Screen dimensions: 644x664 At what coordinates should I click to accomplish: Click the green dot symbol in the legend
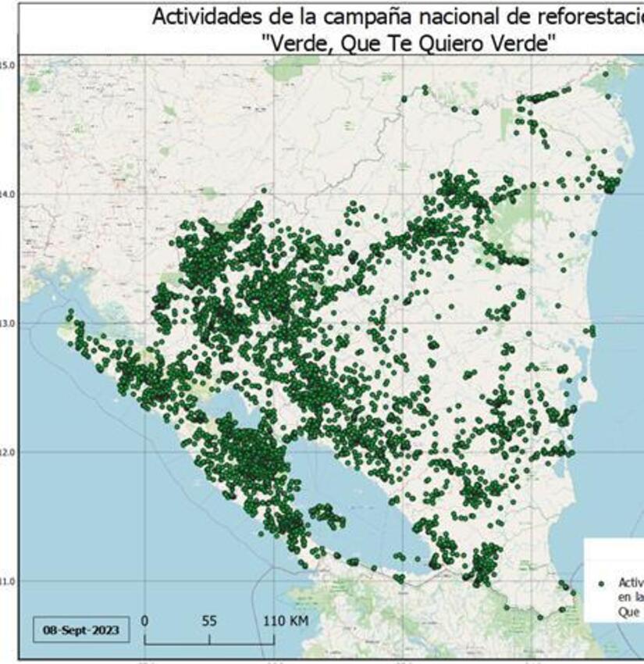click(x=601, y=583)
